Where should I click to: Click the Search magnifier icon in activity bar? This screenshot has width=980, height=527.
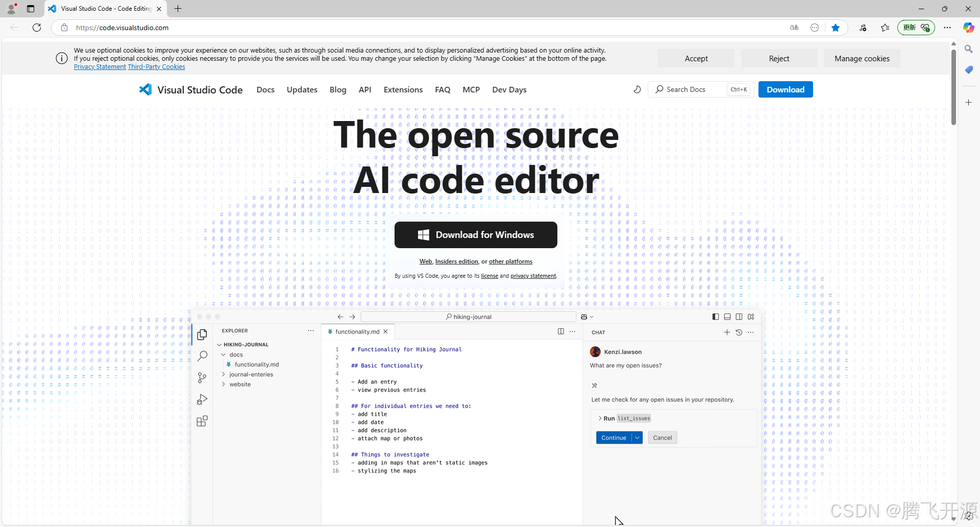(x=202, y=356)
